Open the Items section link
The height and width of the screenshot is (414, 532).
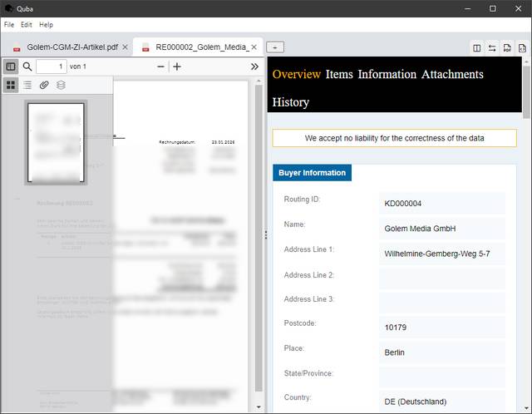click(x=339, y=74)
